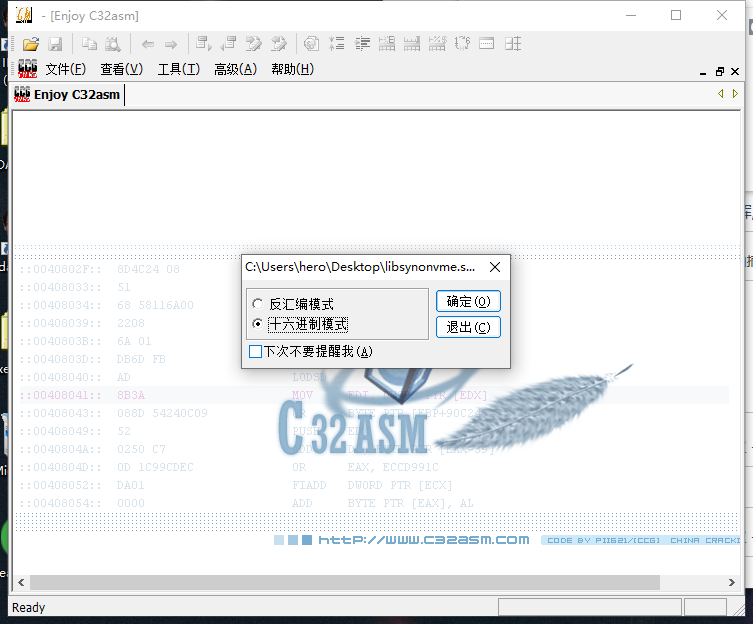
Task: Click the jump-forward list icon after the arrows
Action: [x=204, y=44]
